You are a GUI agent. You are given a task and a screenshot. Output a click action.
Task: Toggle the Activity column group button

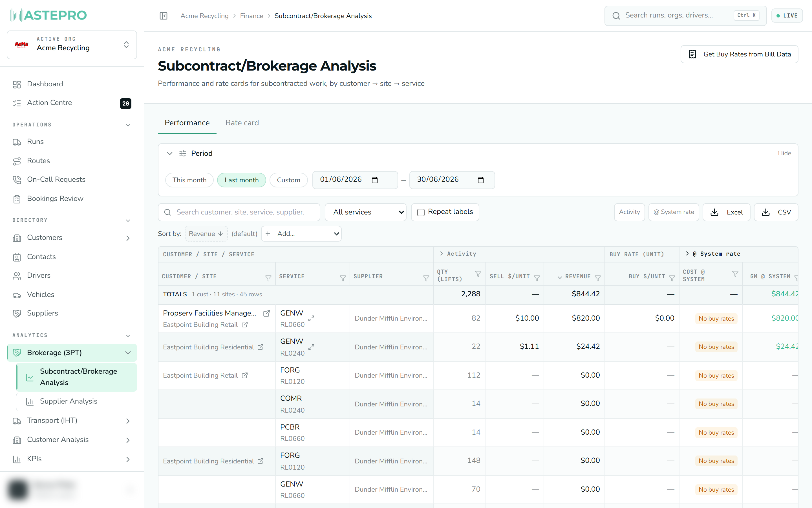point(629,212)
